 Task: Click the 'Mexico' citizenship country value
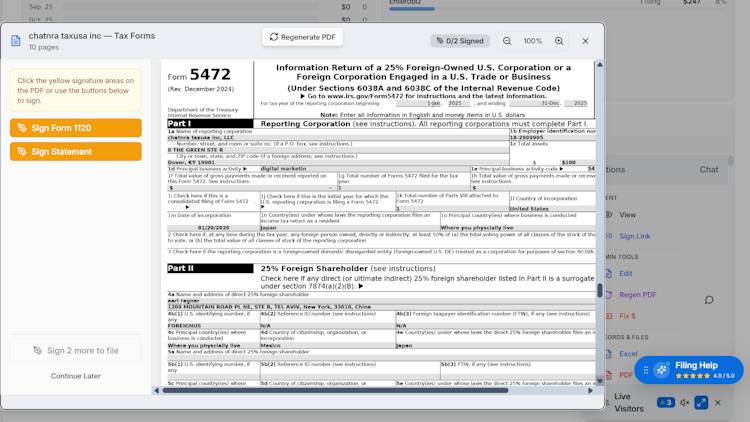[270, 345]
